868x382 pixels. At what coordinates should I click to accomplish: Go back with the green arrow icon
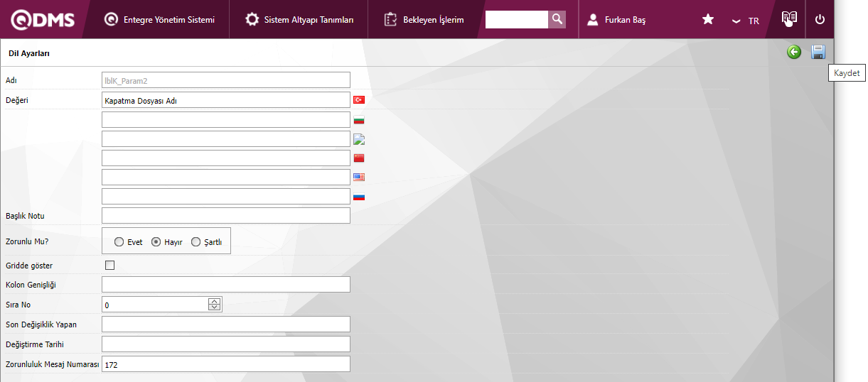coord(794,52)
